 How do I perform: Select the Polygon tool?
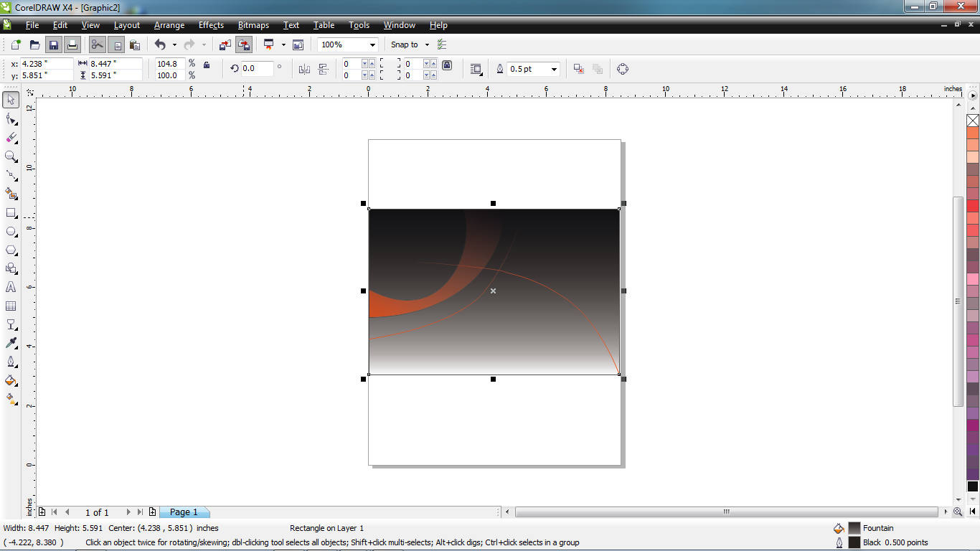(11, 250)
